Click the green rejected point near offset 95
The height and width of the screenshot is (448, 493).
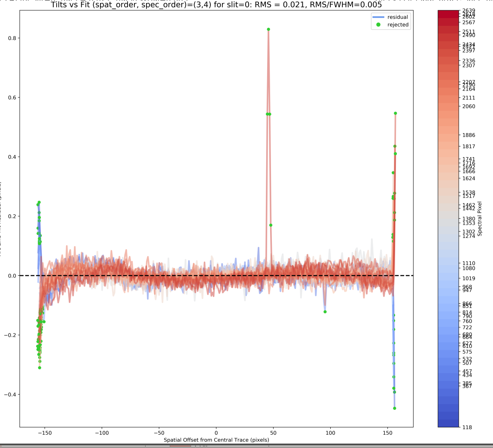tap(325, 312)
